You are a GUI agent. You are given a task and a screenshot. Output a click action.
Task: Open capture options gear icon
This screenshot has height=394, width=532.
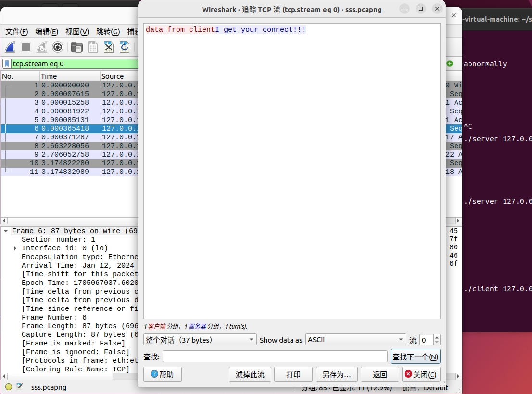click(58, 47)
